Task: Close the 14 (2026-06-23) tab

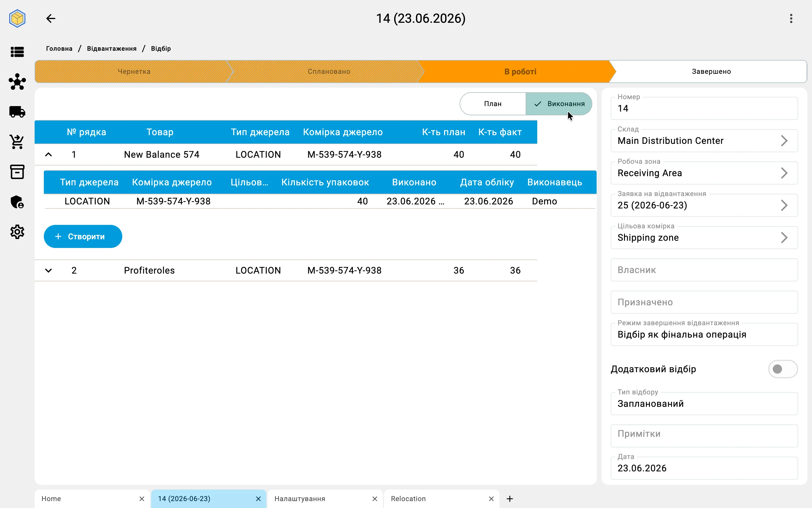Action: (258, 498)
